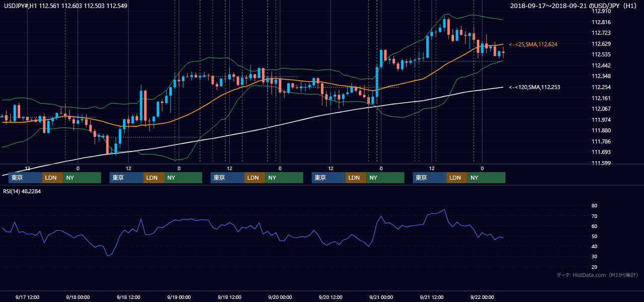
Task: Select the 9/20 12:00 time axis label
Action: (330, 297)
